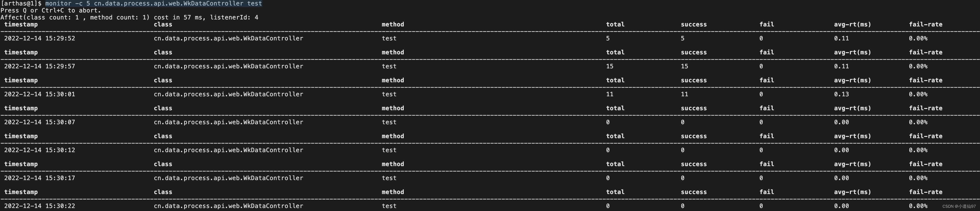The width and height of the screenshot is (980, 211).
Task: Click the first 'avg-rt(ms)' column header
Action: 853,24
